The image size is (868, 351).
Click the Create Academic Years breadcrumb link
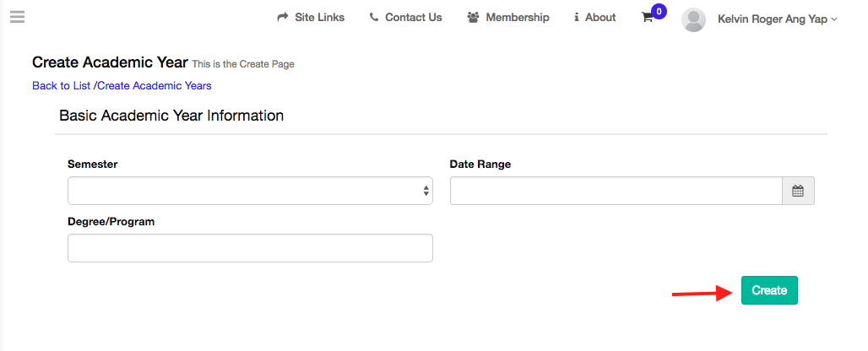click(155, 85)
